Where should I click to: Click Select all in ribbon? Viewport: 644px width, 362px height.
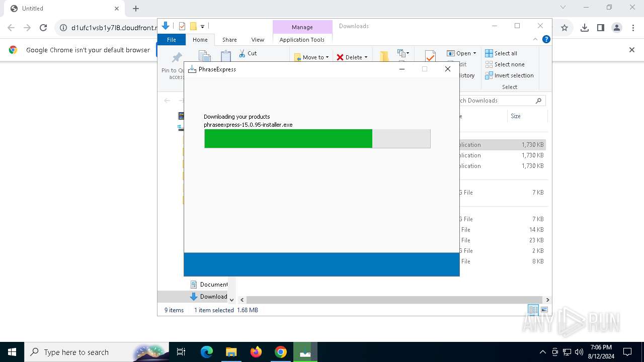(x=501, y=53)
